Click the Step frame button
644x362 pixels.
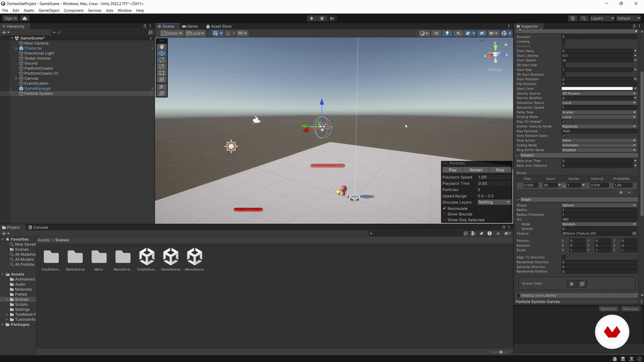pyautogui.click(x=332, y=18)
